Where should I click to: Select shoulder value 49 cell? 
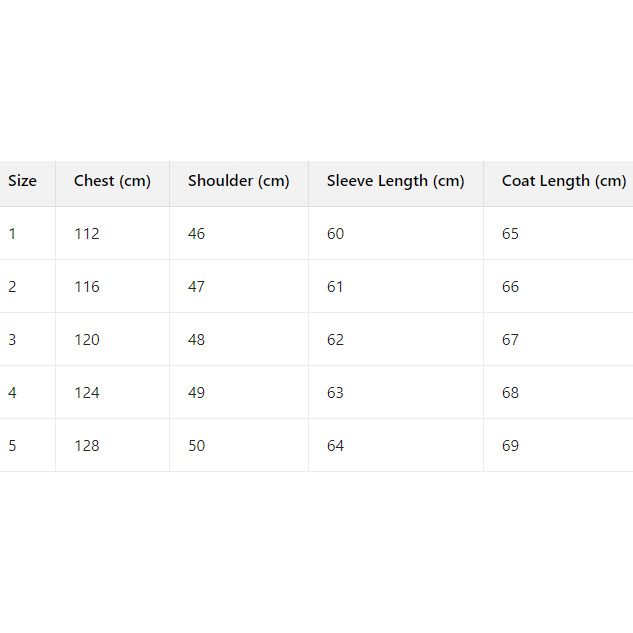197,393
